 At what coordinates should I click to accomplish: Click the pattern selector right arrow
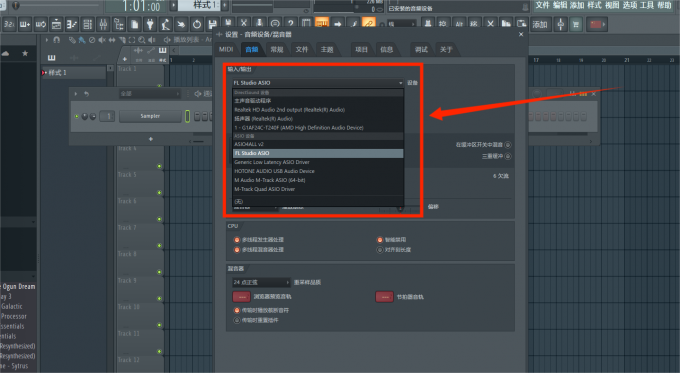click(225, 5)
